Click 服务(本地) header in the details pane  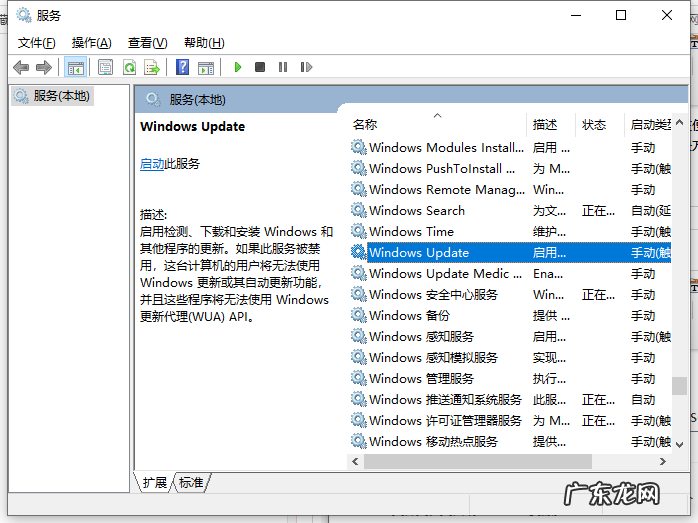click(x=197, y=99)
